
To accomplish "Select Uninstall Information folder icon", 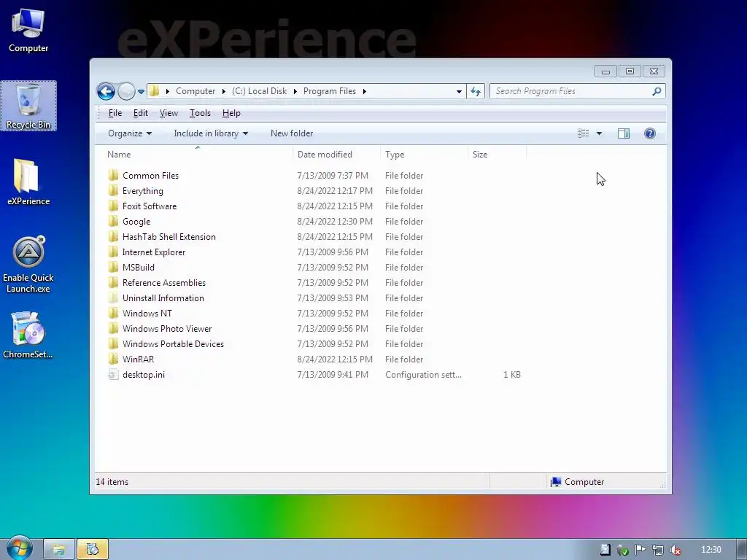I will (x=113, y=297).
